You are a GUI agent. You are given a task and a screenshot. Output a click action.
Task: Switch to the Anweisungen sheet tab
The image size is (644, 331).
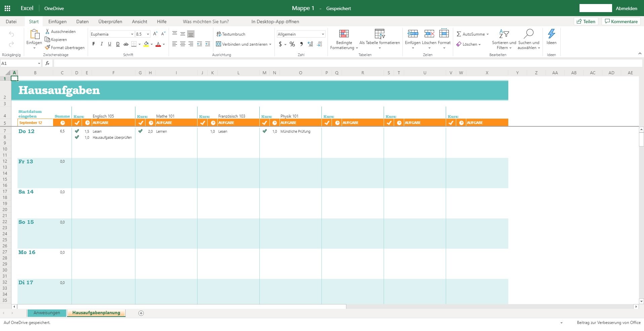pos(47,313)
